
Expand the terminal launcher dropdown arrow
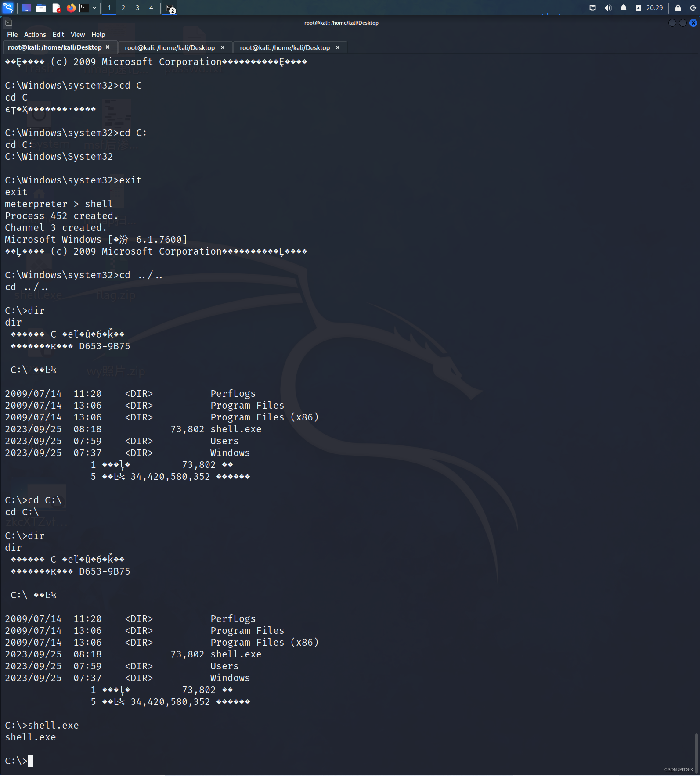tap(94, 8)
